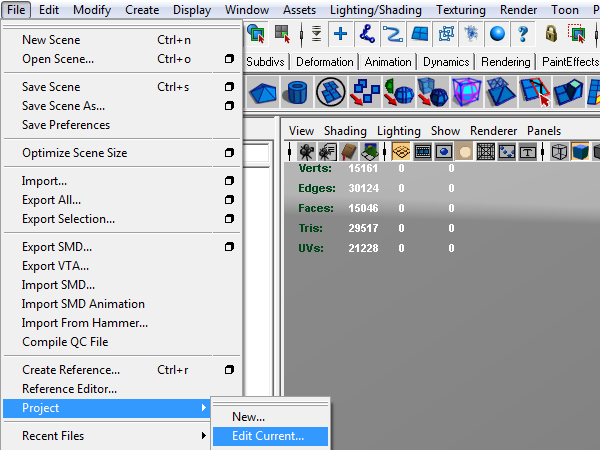600x450 pixels.
Task: Switch viewport to wireframe display
Action: point(559,152)
